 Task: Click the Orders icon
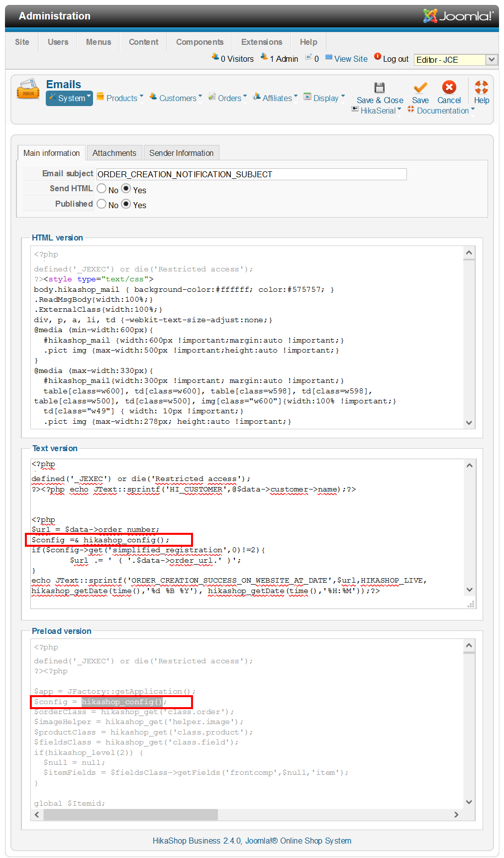(212, 97)
